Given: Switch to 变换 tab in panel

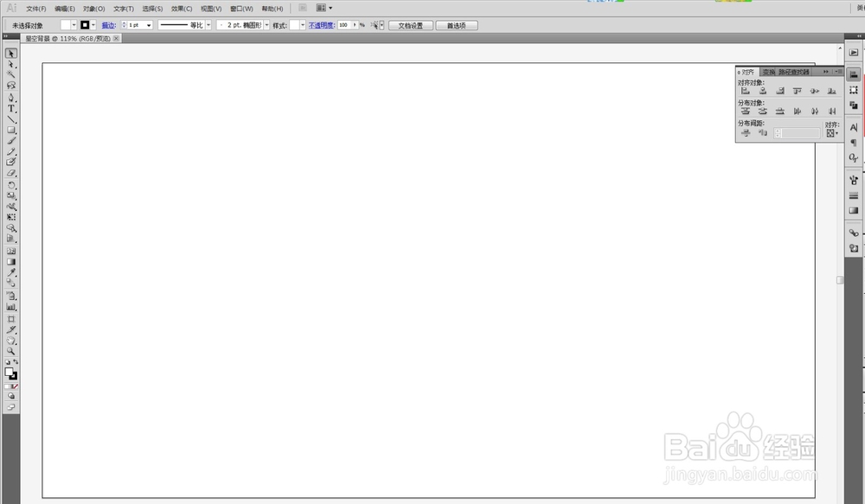Looking at the screenshot, I should (768, 73).
